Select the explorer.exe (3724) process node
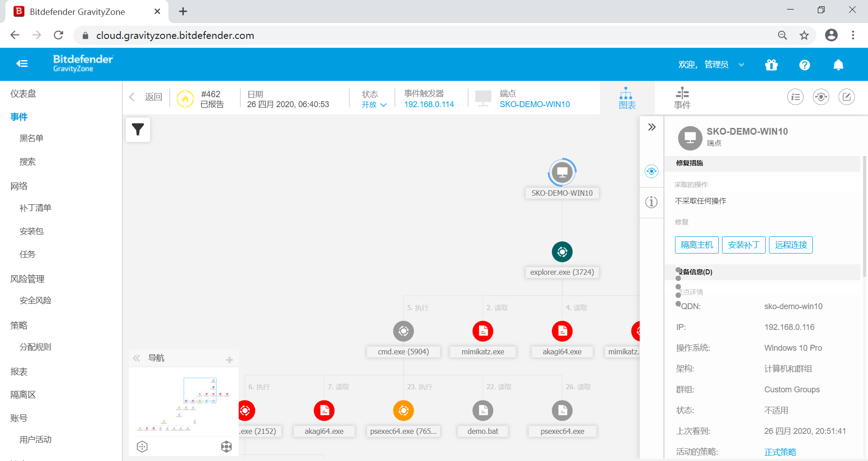The image size is (868, 461). 562,252
